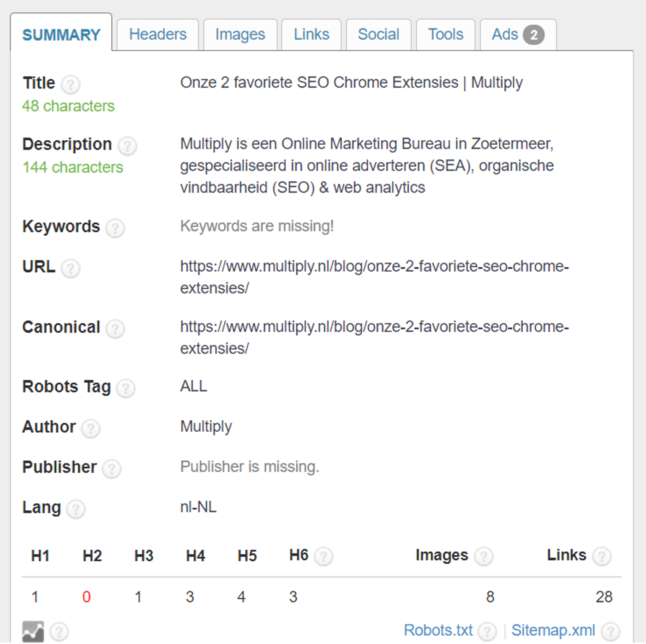Screen dimensions: 646x644
Task: Click the help icon beside Links column
Action: click(602, 556)
